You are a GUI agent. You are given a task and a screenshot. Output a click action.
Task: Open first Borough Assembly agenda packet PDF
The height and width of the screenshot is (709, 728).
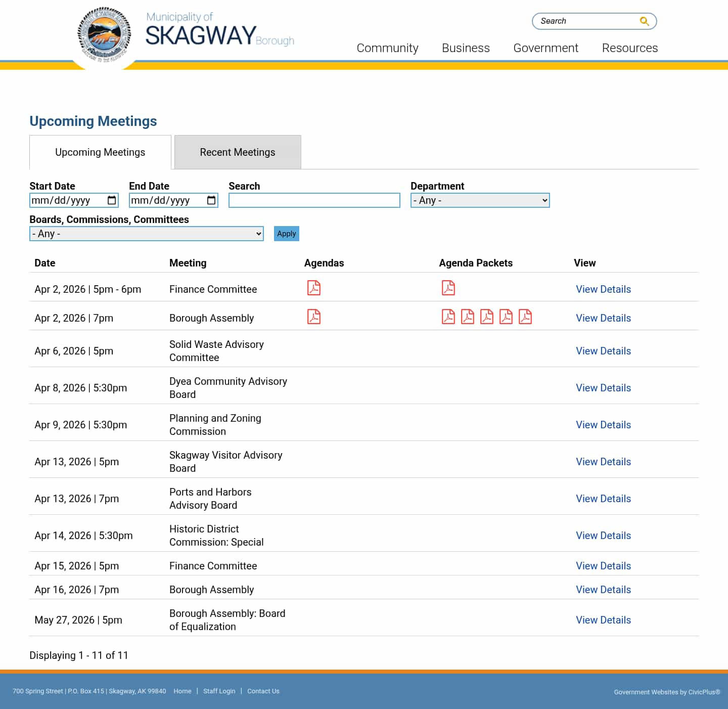(448, 317)
